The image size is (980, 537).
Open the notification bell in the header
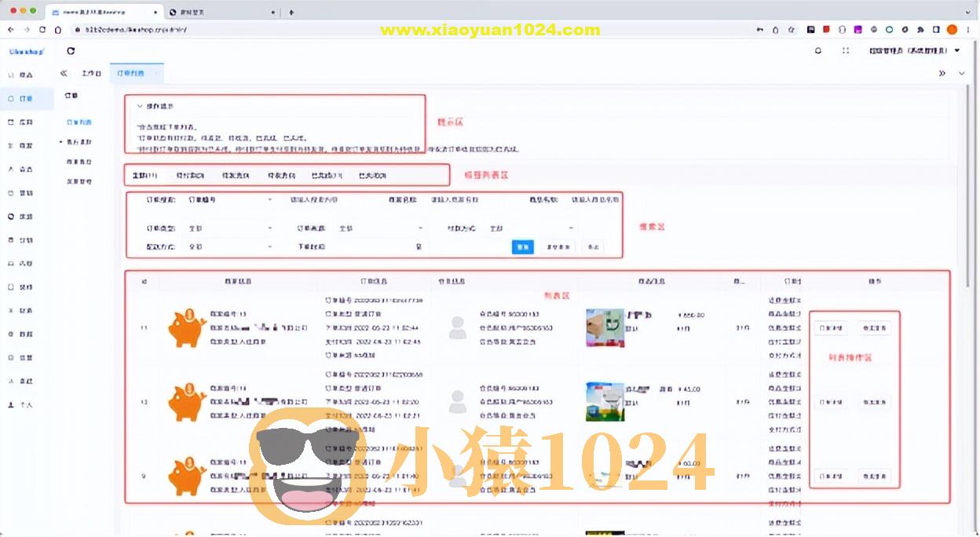point(818,50)
